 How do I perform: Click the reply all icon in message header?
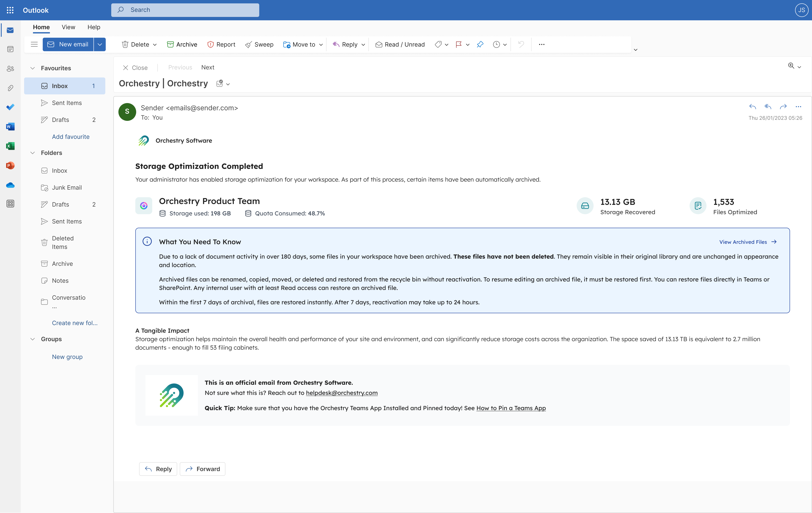[x=768, y=107]
